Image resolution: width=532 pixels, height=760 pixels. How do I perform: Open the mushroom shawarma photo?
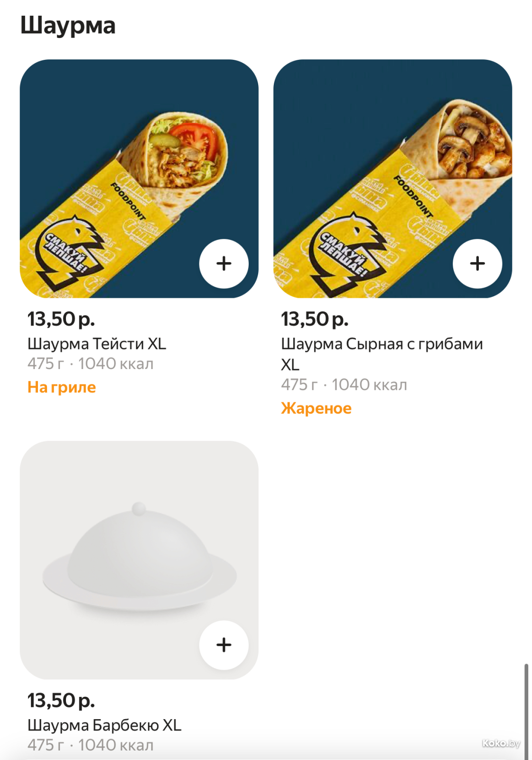pos(392,178)
